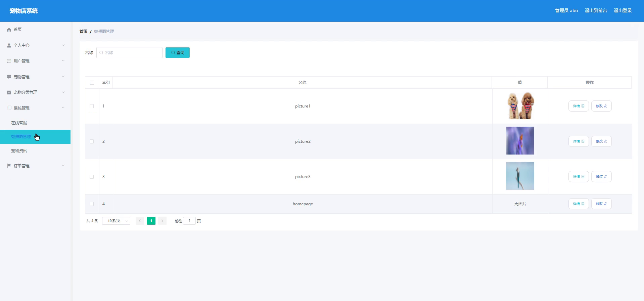Image resolution: width=644 pixels, height=301 pixels.
Task: Toggle the select-all checkbox in table header
Action: [92, 83]
